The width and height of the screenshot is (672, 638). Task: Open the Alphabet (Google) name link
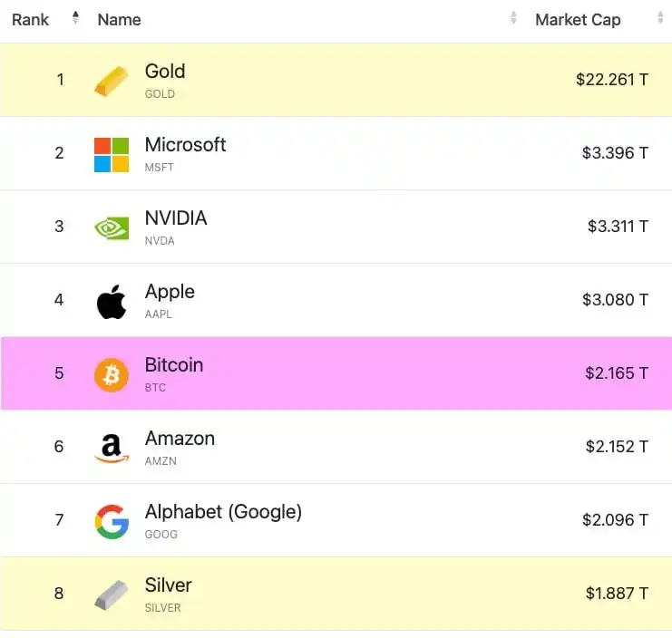223,512
